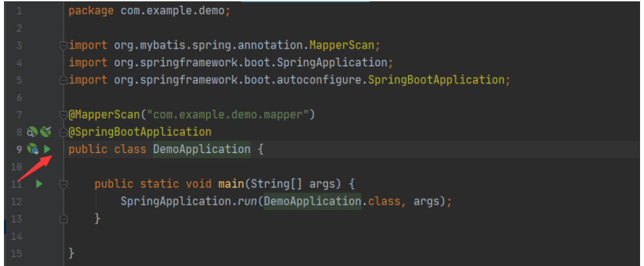This screenshot has height=266, width=644.
Task: Click the '@MapperScan' annotation on line 7
Action: point(105,114)
